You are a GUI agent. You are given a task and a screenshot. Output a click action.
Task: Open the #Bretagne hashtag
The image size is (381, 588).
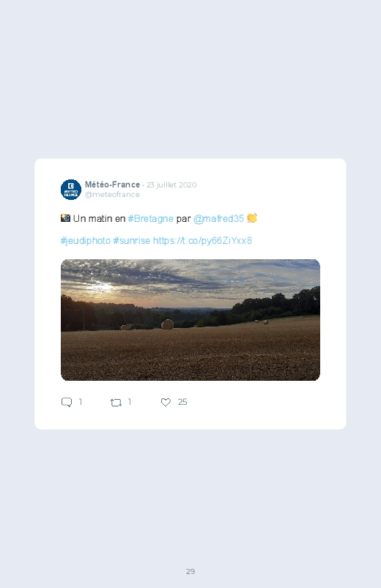coord(150,219)
